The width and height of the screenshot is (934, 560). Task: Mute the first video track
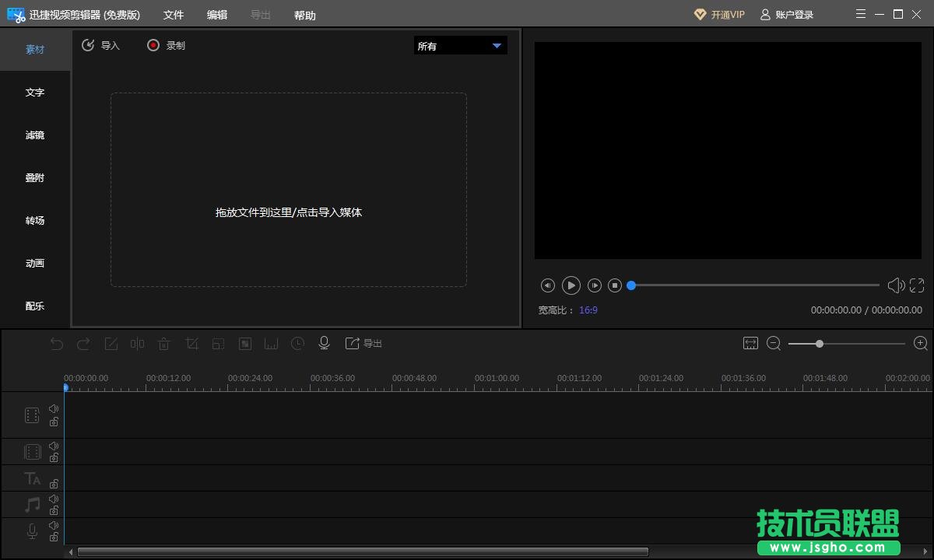(54, 408)
